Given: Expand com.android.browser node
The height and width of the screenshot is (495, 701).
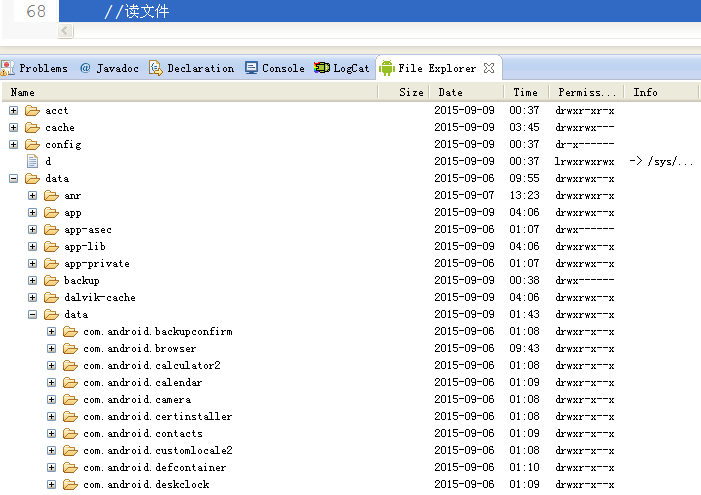Looking at the screenshot, I should coord(51,348).
